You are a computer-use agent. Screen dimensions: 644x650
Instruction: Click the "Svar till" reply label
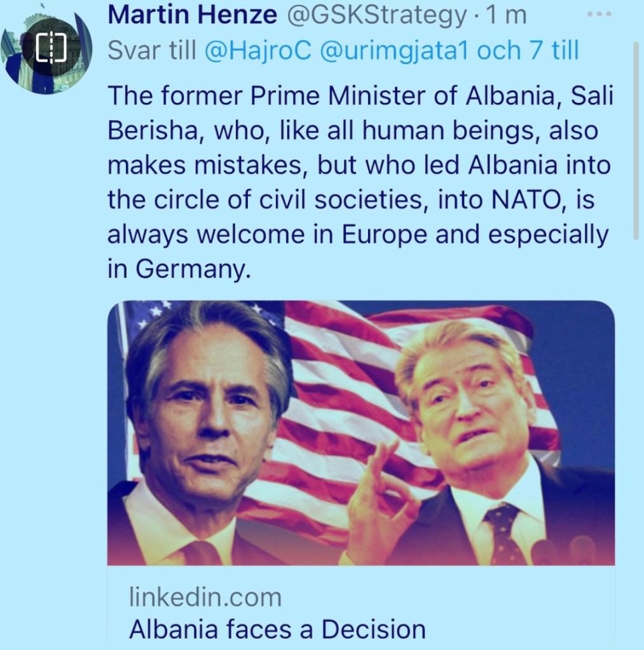pyautogui.click(x=151, y=51)
